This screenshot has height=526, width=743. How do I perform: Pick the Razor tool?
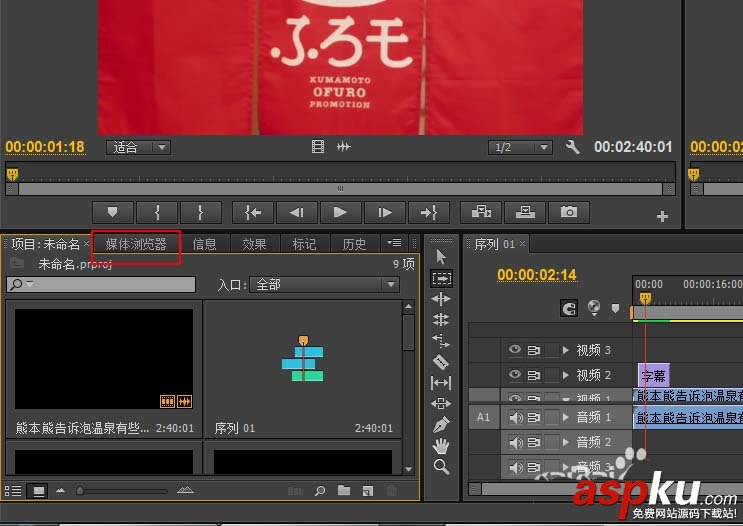click(x=441, y=362)
